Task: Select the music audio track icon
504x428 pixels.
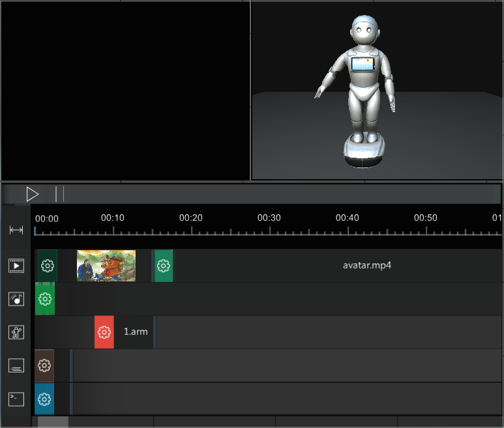Action: [x=16, y=299]
